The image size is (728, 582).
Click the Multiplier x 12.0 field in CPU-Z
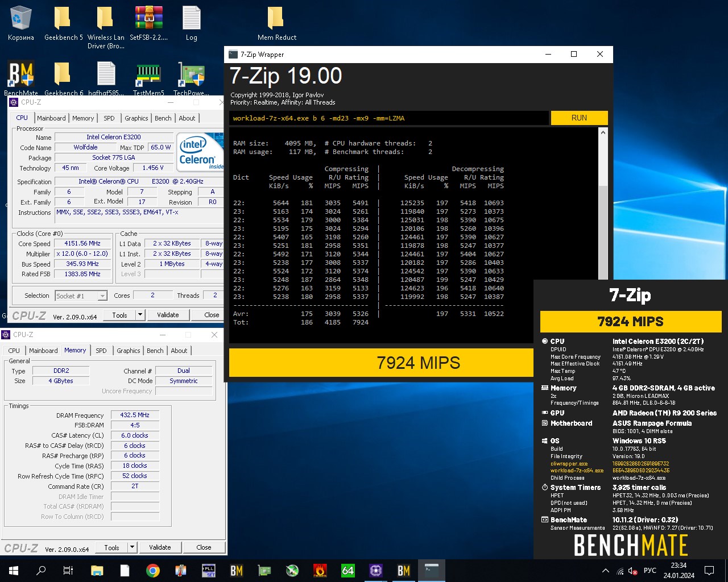coord(82,253)
